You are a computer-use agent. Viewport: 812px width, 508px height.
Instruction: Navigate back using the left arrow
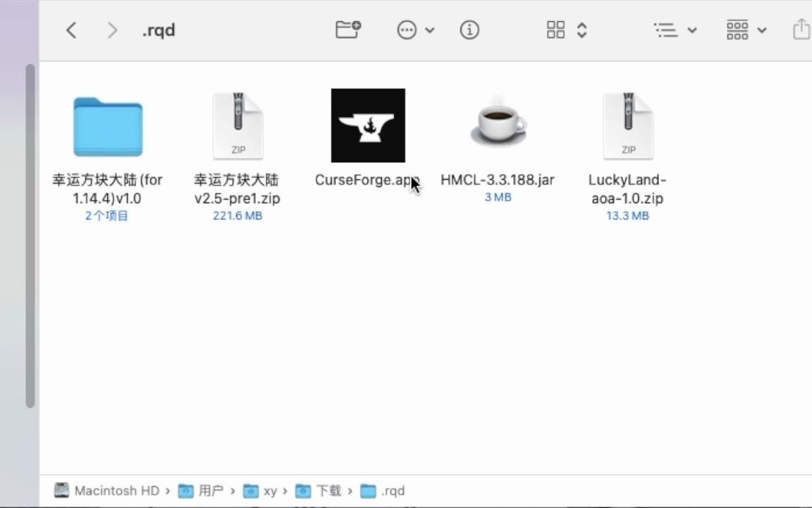[x=70, y=30]
